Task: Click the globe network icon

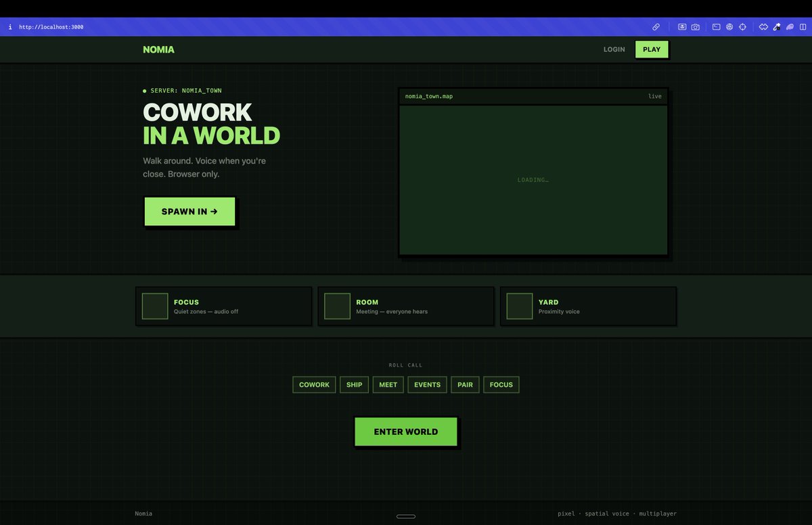Action: (x=729, y=27)
